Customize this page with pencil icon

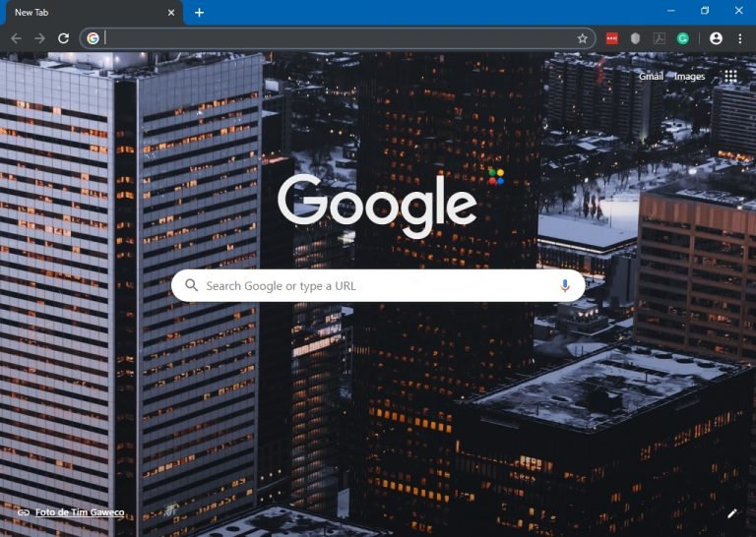(x=732, y=513)
